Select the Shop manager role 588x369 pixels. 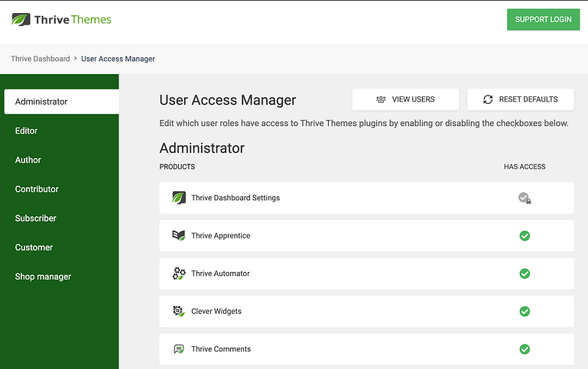(43, 277)
